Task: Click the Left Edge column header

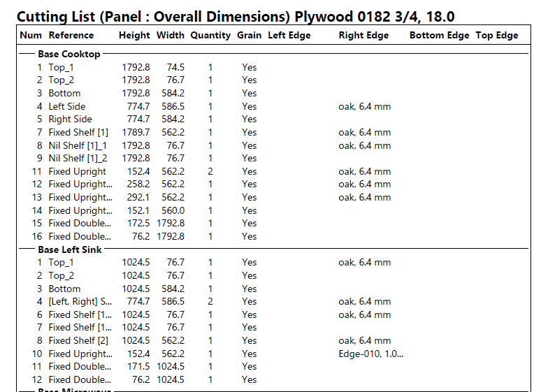Action: point(289,36)
